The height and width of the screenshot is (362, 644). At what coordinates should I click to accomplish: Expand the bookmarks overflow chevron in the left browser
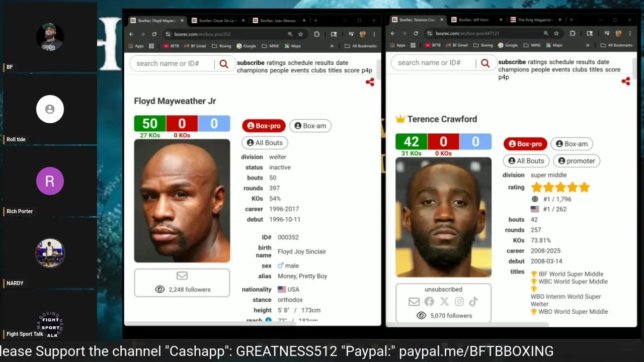tap(332, 46)
